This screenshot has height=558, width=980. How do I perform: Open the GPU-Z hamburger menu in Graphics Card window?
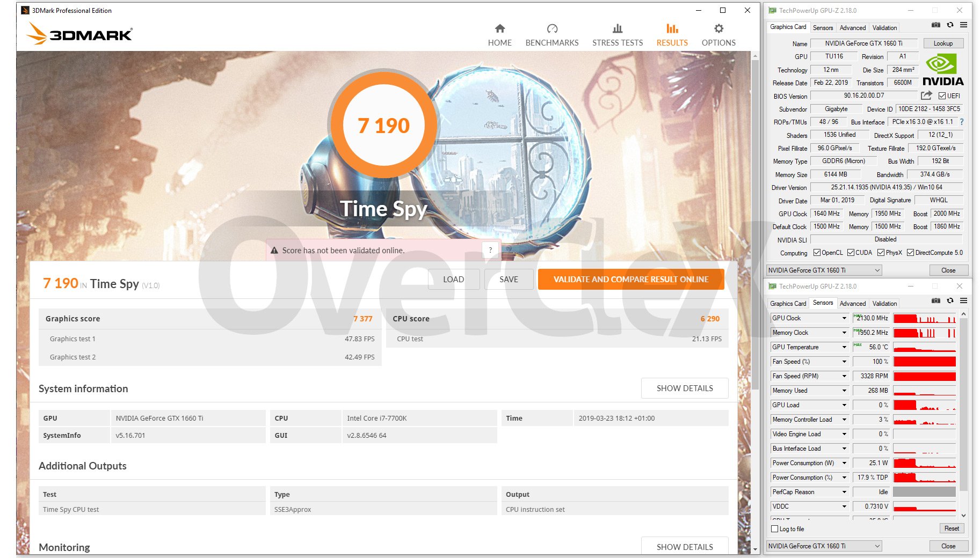[x=964, y=25]
